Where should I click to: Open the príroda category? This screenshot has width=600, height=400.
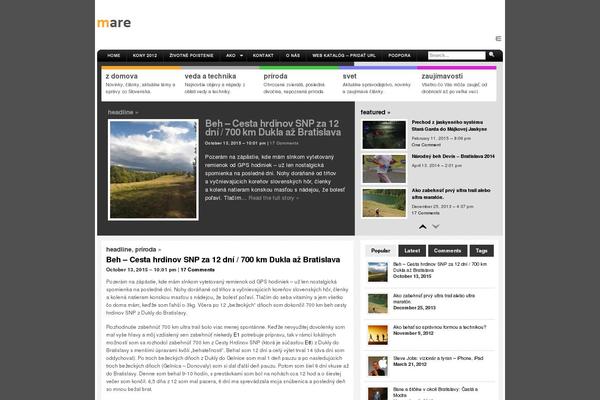pyautogui.click(x=275, y=76)
